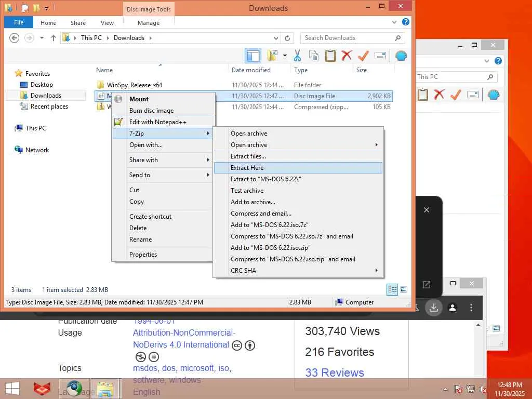
Task: Expand the Share with submenu
Action: pos(163,160)
